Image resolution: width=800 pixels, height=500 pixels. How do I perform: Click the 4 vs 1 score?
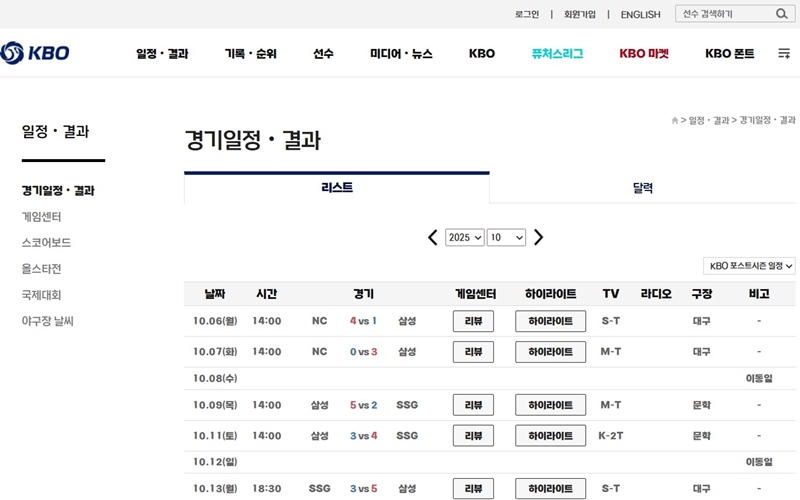[363, 321]
